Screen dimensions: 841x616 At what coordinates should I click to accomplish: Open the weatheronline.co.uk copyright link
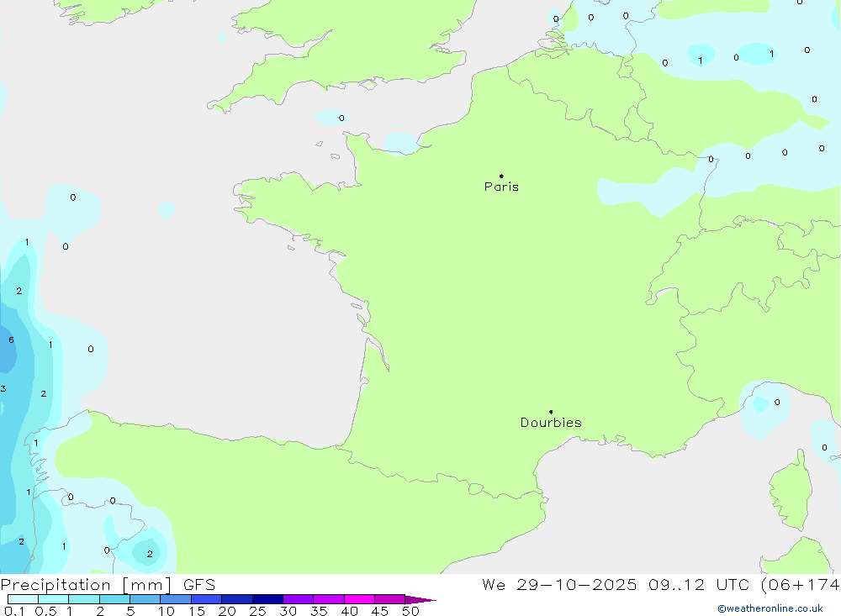pyautogui.click(x=770, y=608)
